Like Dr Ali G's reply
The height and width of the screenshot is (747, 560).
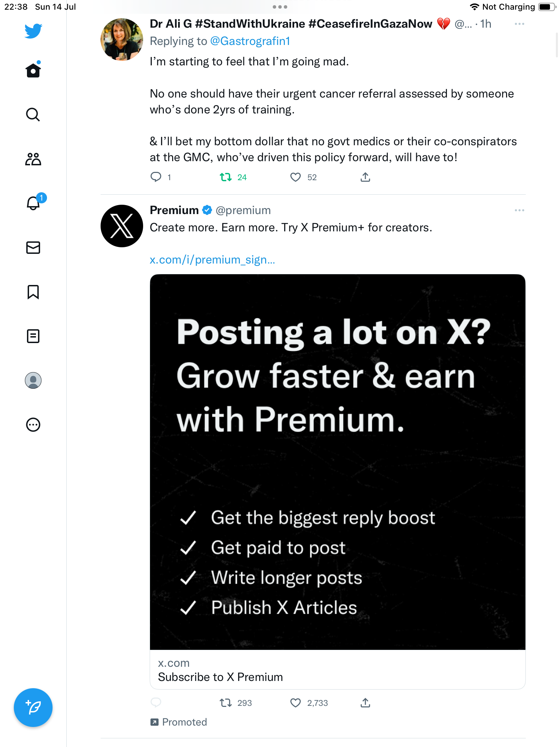[x=296, y=177]
